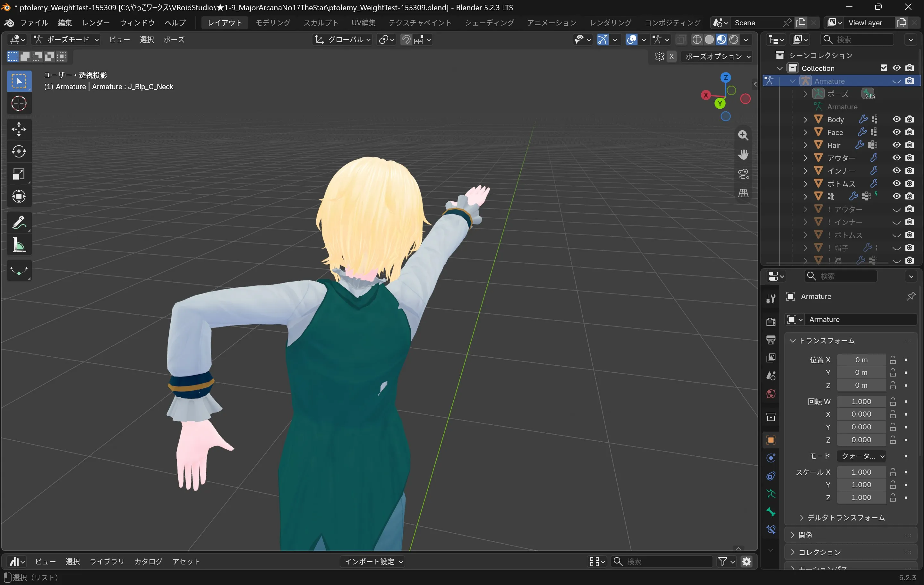Select the Measure tool
924x585 pixels.
pos(19,245)
